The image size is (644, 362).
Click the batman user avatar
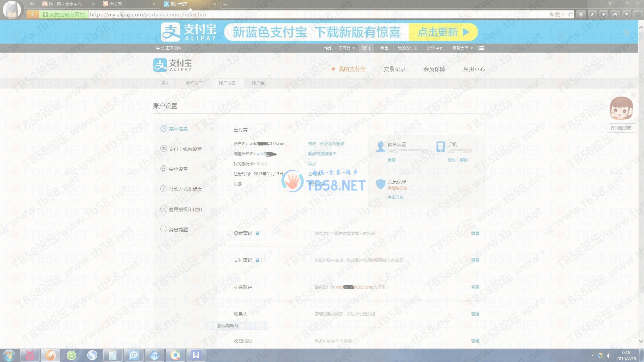[12, 9]
